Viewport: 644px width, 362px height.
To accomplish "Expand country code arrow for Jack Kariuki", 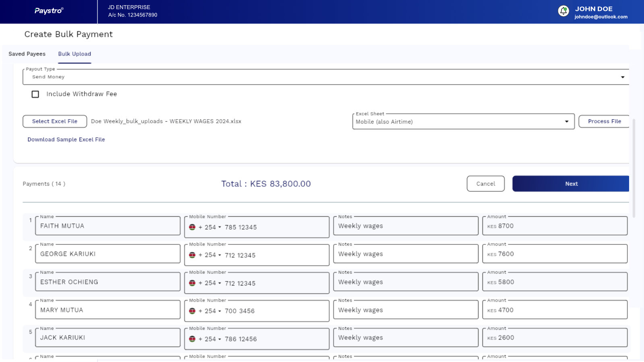I will tap(219, 339).
